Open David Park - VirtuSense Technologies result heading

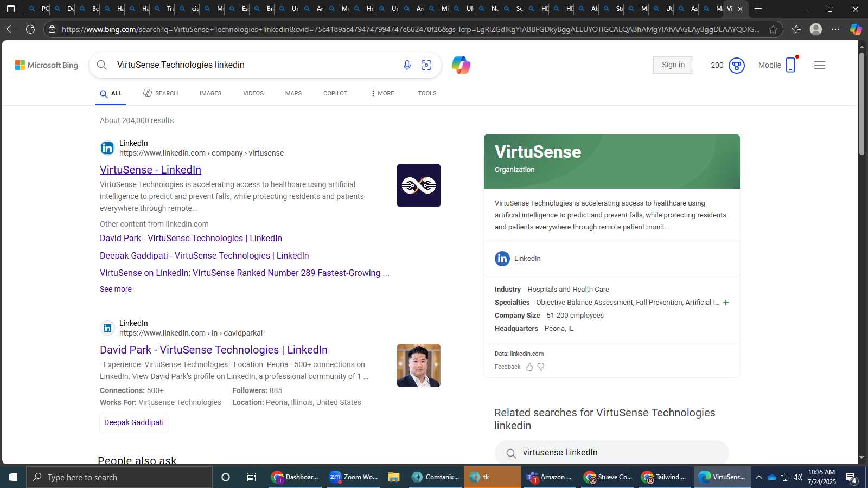[214, 350]
